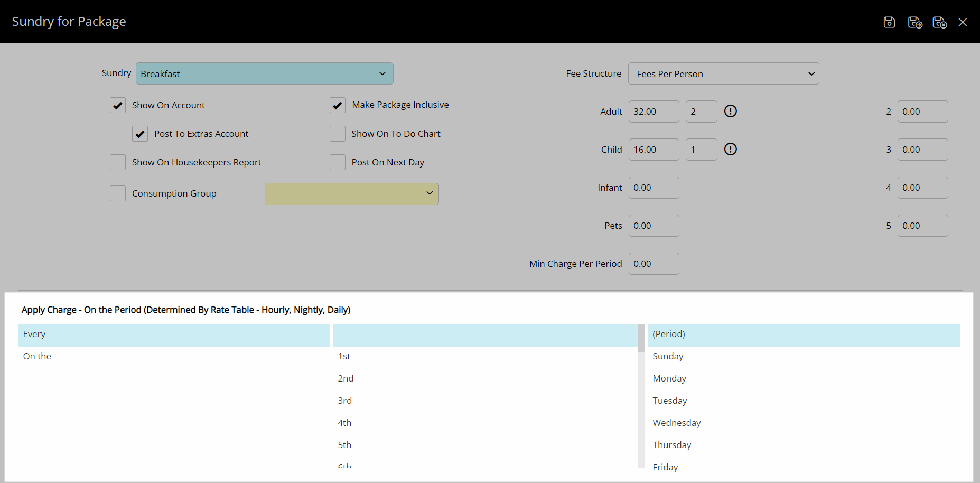Screen dimensions: 980x483
Task: Enable Show On To Do Chart
Action: point(338,134)
